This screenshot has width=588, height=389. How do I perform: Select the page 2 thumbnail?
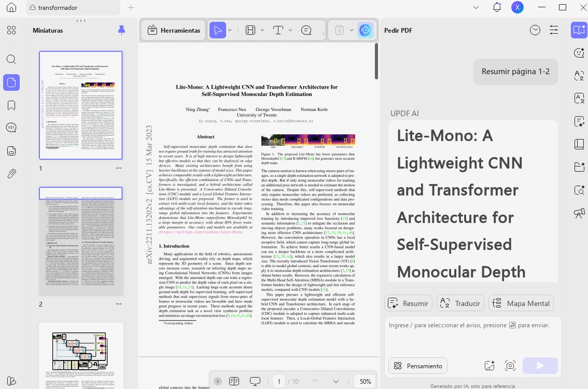[x=81, y=241]
